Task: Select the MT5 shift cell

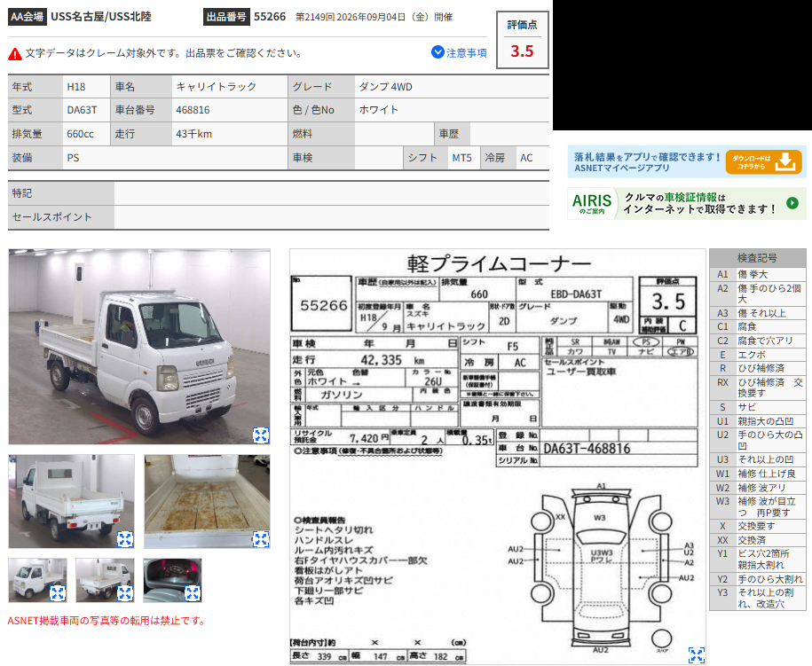Action: pos(463,158)
